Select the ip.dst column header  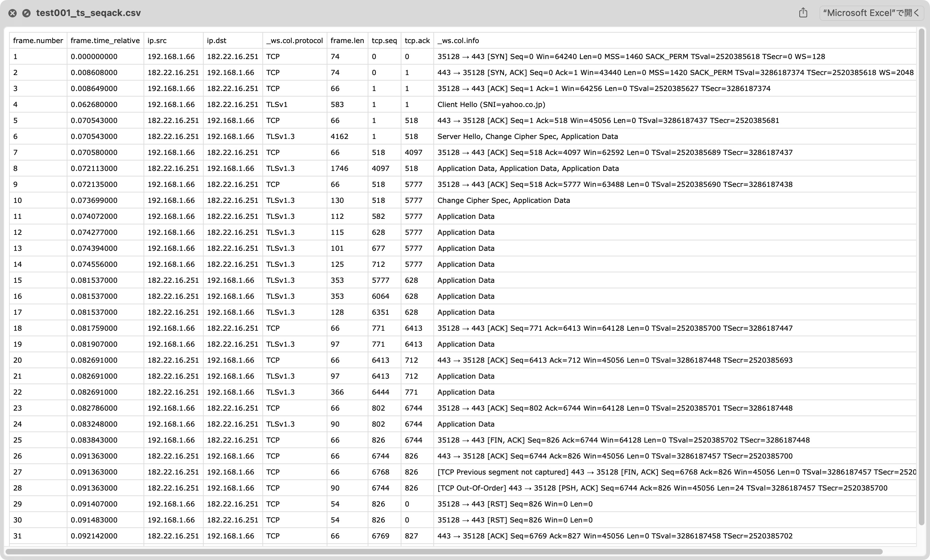coord(215,40)
